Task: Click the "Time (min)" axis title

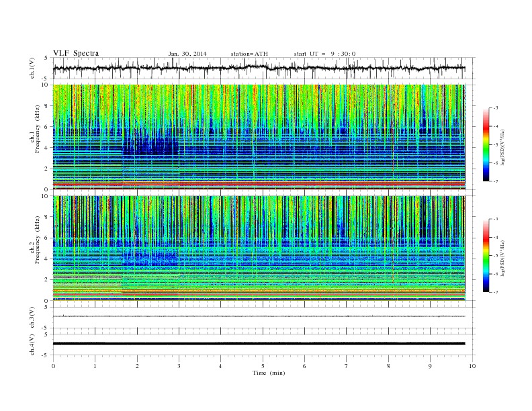Action: point(269,373)
